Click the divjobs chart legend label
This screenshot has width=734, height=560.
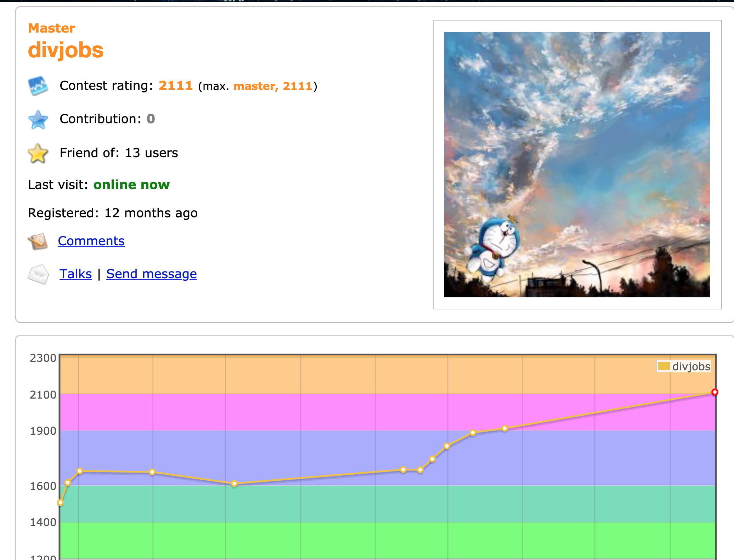coord(691,366)
